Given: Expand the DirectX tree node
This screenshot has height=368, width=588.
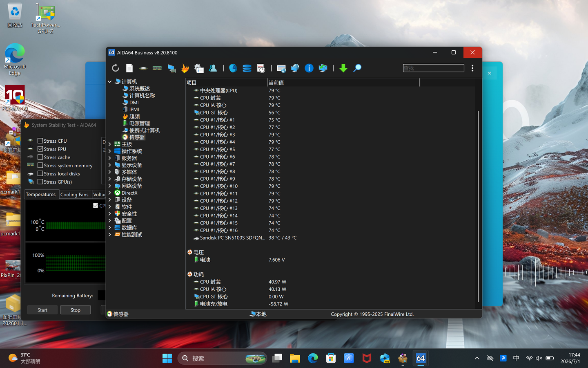Looking at the screenshot, I should (x=110, y=193).
